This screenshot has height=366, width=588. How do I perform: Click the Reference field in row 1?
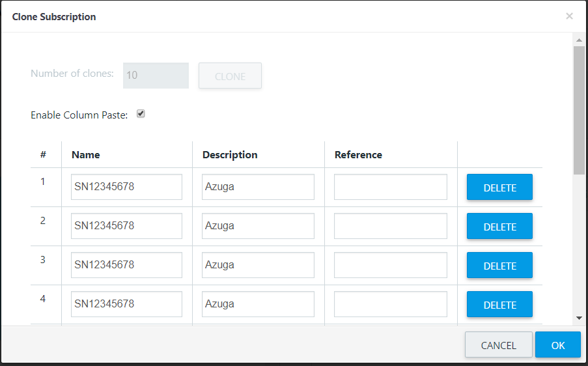click(x=391, y=187)
